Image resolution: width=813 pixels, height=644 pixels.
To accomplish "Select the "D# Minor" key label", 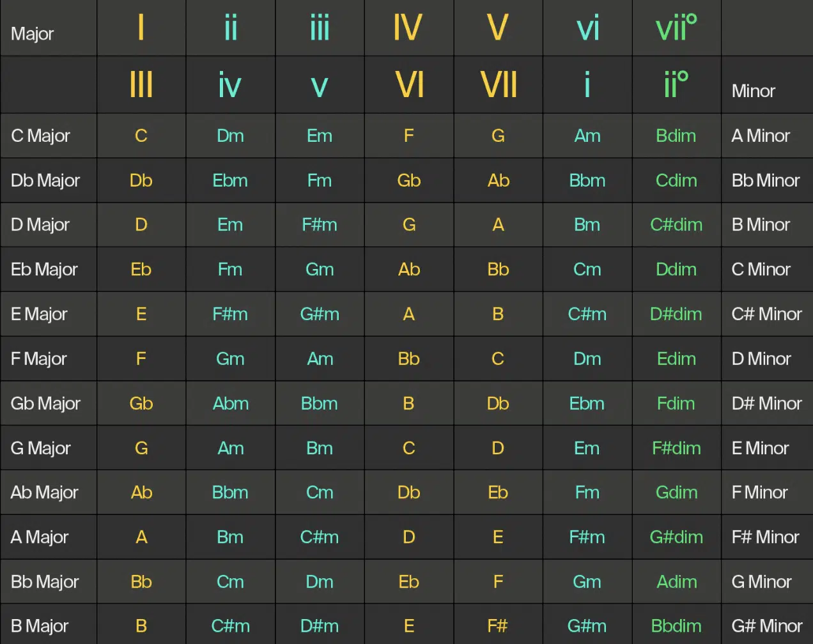I will click(x=766, y=404).
